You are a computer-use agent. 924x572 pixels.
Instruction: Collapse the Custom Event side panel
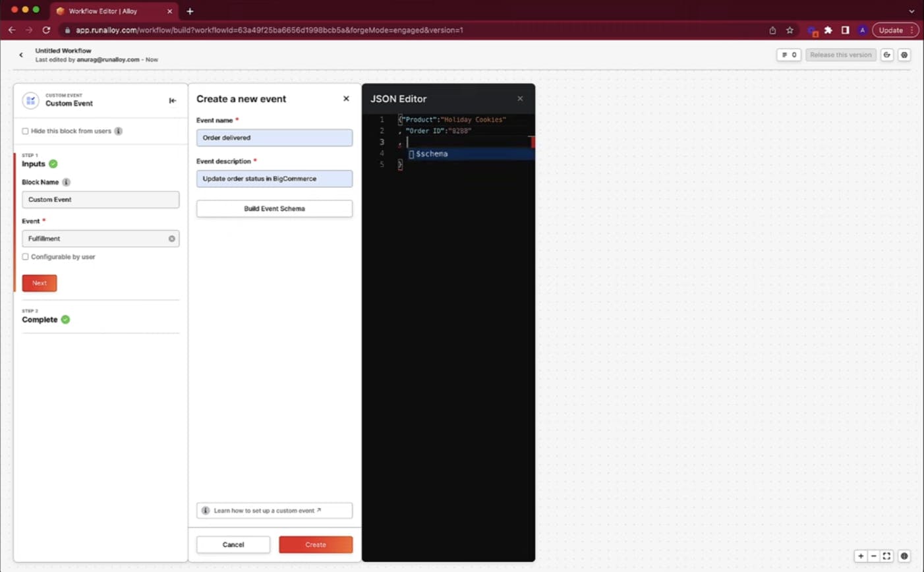pyautogui.click(x=173, y=101)
